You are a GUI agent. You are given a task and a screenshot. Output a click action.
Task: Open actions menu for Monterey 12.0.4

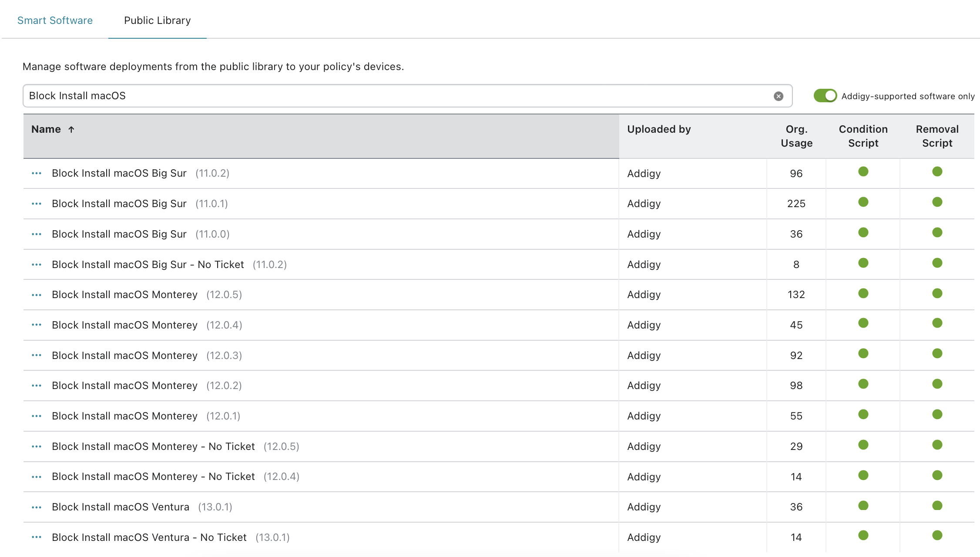[37, 325]
